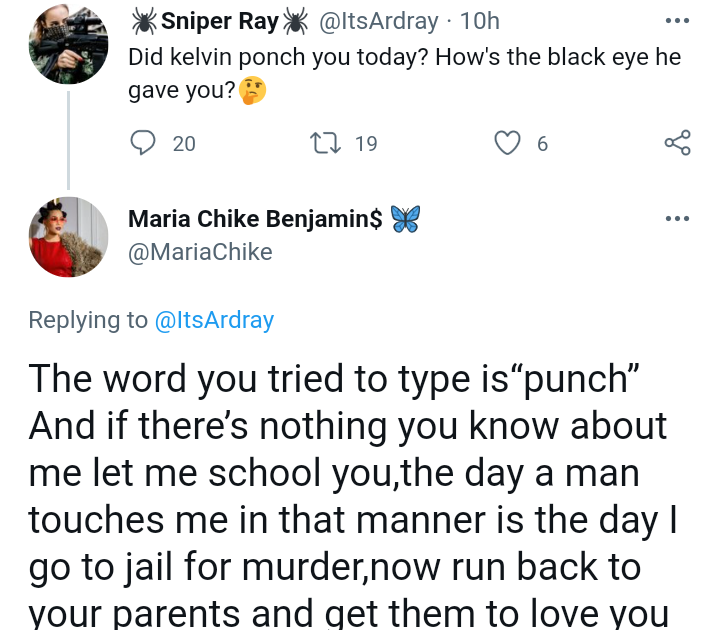Viewport: 720px width, 630px height.
Task: Click the @MariaChike handle
Action: tap(200, 252)
